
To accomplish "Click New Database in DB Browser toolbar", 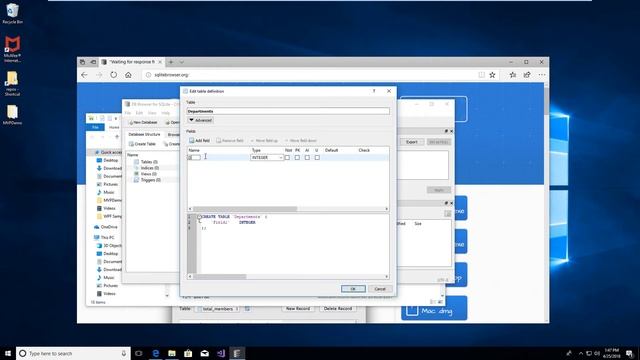I will 143,122.
